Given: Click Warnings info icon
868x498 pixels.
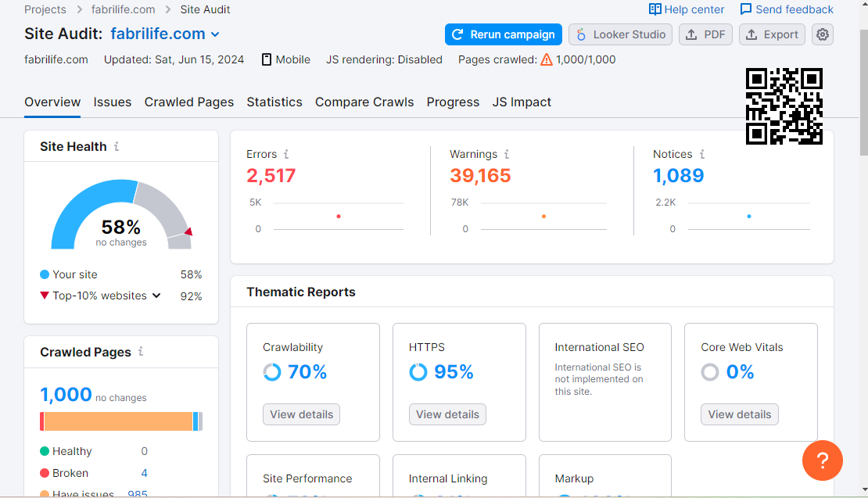Looking at the screenshot, I should 507,154.
